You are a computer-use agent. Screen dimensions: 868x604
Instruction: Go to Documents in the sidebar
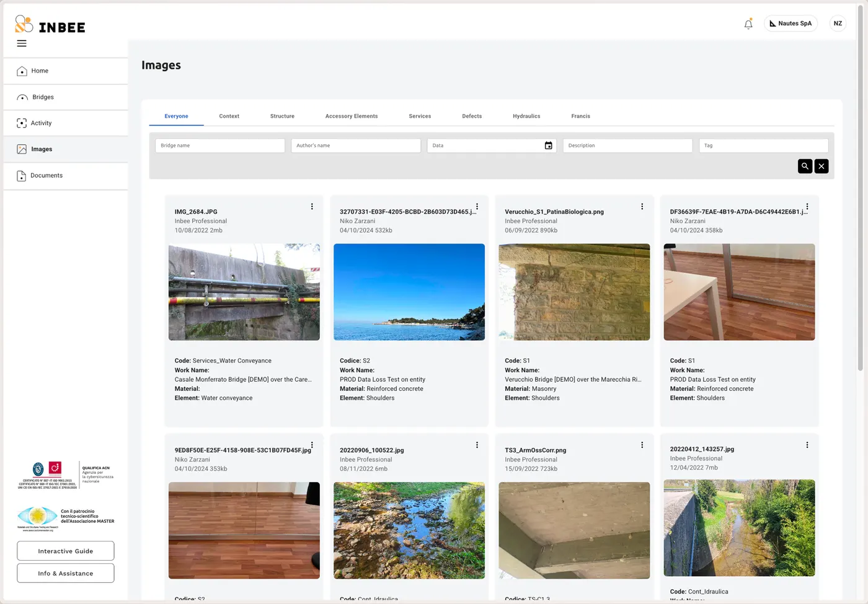click(66, 176)
